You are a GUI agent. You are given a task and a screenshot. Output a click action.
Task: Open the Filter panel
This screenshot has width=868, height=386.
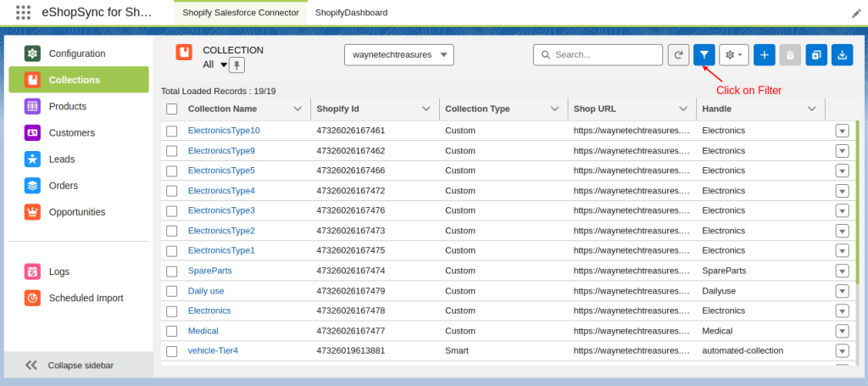click(x=704, y=55)
